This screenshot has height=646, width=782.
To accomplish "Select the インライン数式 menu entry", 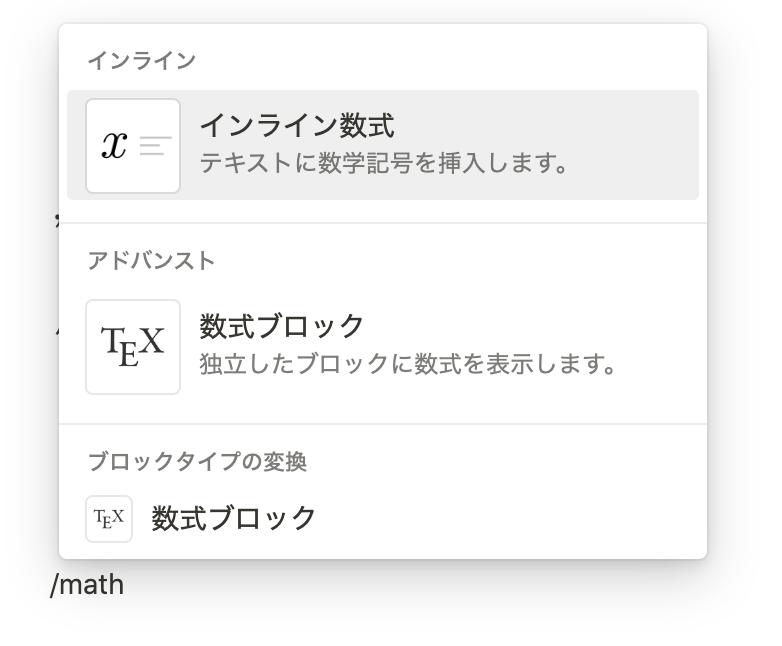I will click(x=383, y=145).
